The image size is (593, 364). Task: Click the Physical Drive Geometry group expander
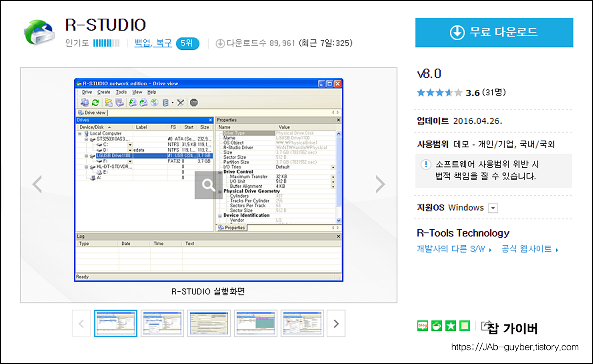tap(220, 191)
